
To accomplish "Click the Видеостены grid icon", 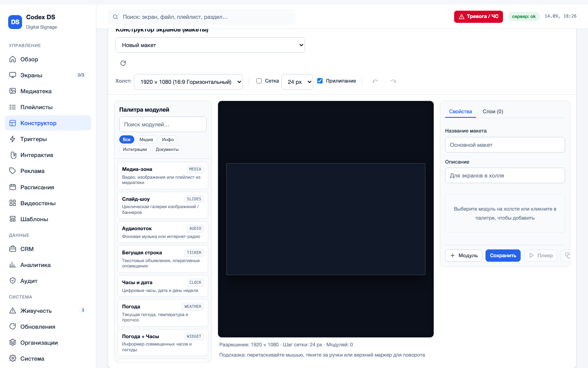I will click(x=13, y=203).
